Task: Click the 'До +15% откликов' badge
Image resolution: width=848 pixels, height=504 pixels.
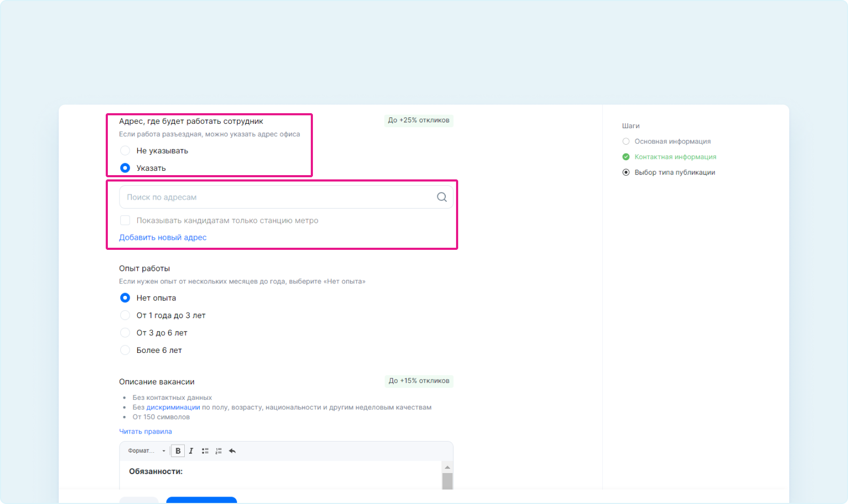Action: pos(419,381)
